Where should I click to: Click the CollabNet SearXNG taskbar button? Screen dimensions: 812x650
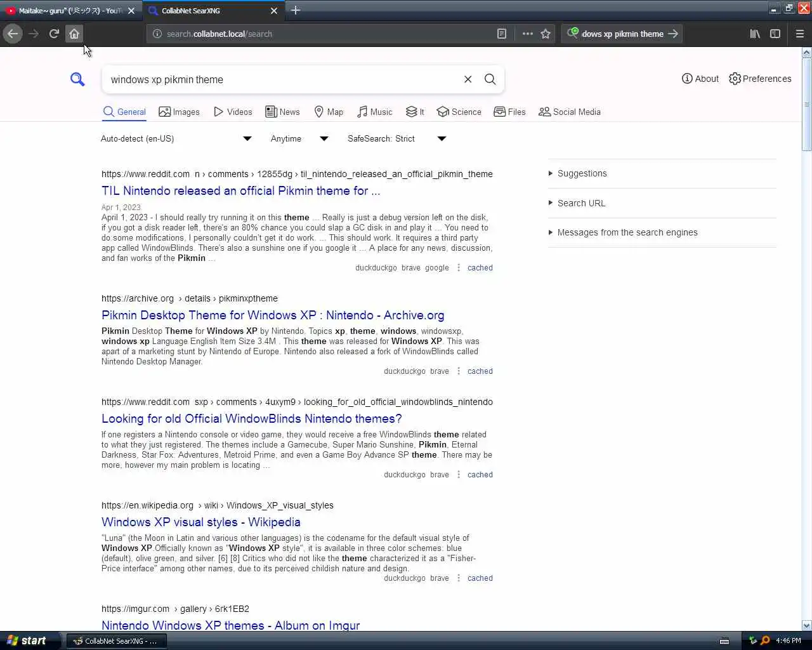click(117, 641)
